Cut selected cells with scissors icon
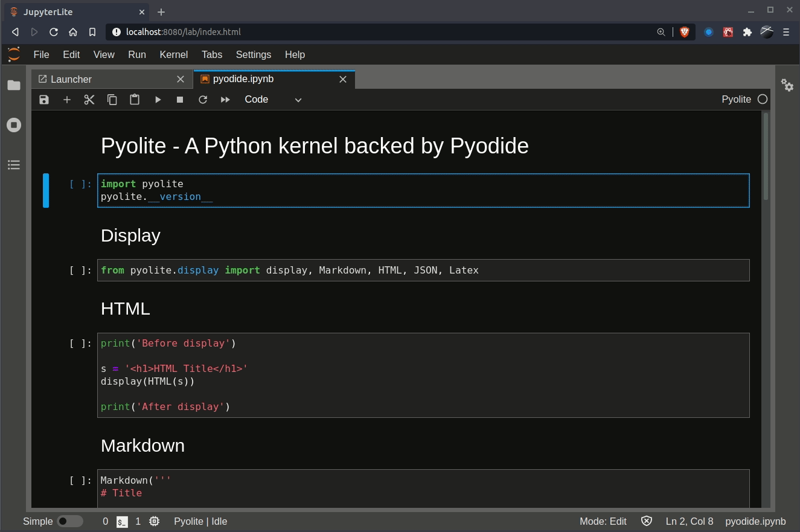Viewport: 800px width, 532px height. 89,100
